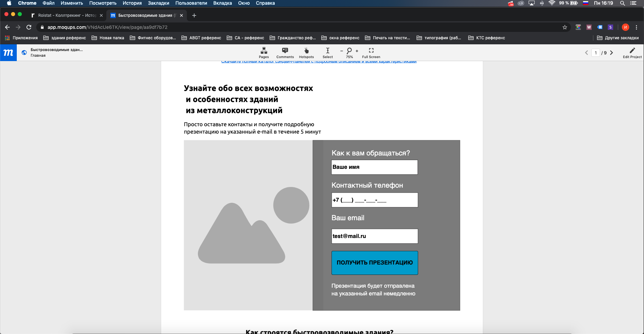Reload the current page
The height and width of the screenshot is (334, 644).
click(29, 27)
